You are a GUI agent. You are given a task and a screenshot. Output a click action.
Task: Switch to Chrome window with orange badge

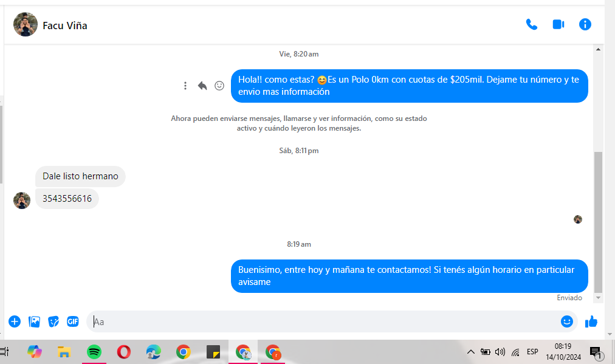(273, 352)
